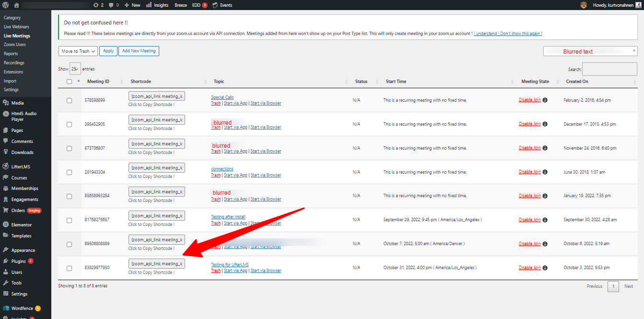Open the Show entries count dropdown
This screenshot has width=644, height=319.
coord(75,68)
